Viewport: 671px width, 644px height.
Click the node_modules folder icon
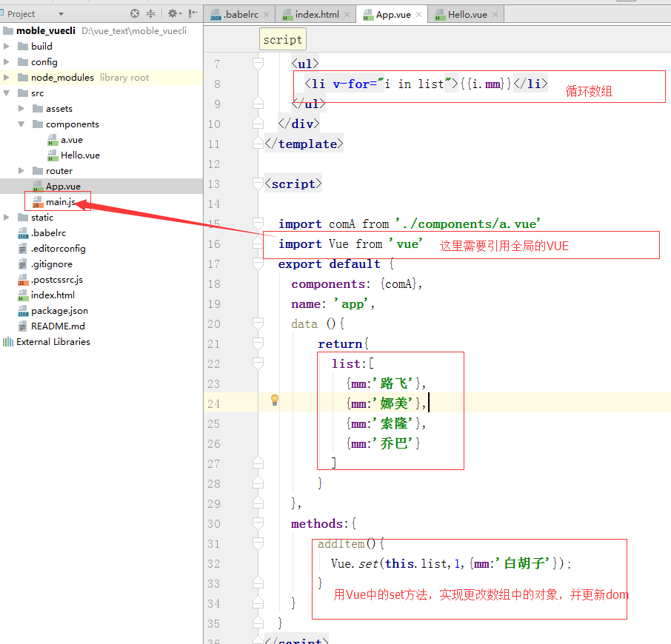23,78
